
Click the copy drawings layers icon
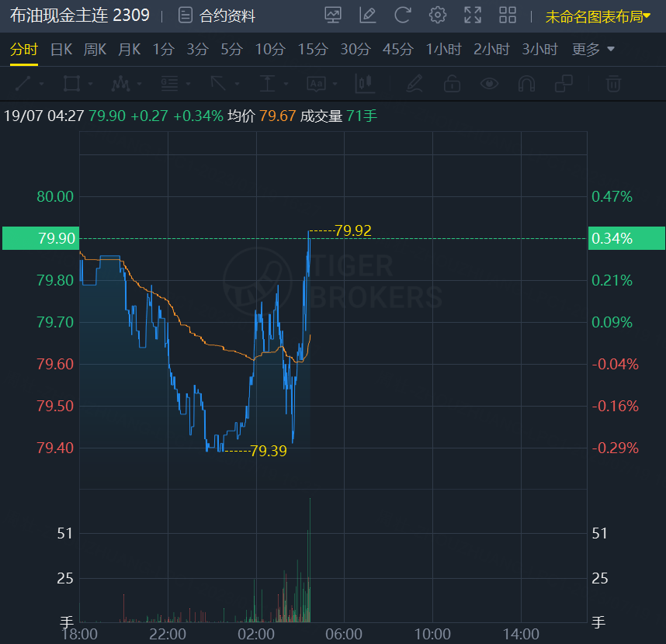pyautogui.click(x=564, y=84)
